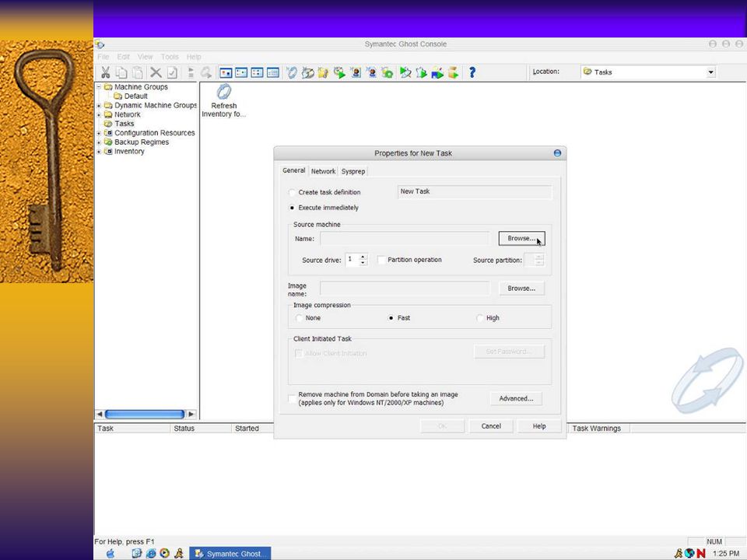Open the File menu
Image resolution: width=747 pixels, height=560 pixels.
tap(103, 57)
